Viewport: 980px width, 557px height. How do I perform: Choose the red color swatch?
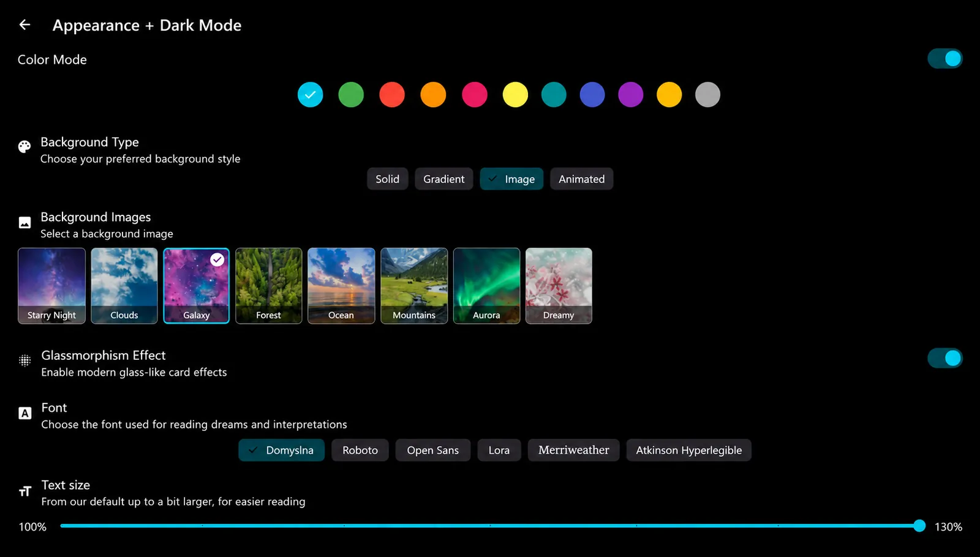coord(392,95)
